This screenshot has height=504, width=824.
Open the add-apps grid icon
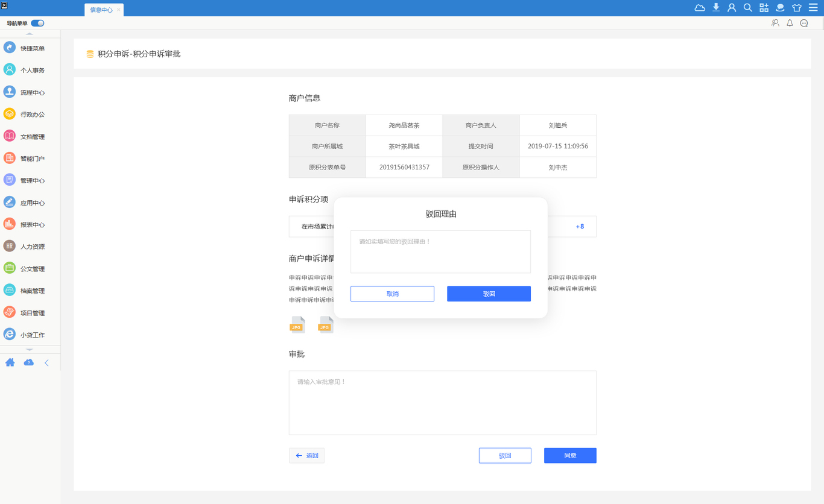[x=764, y=8]
